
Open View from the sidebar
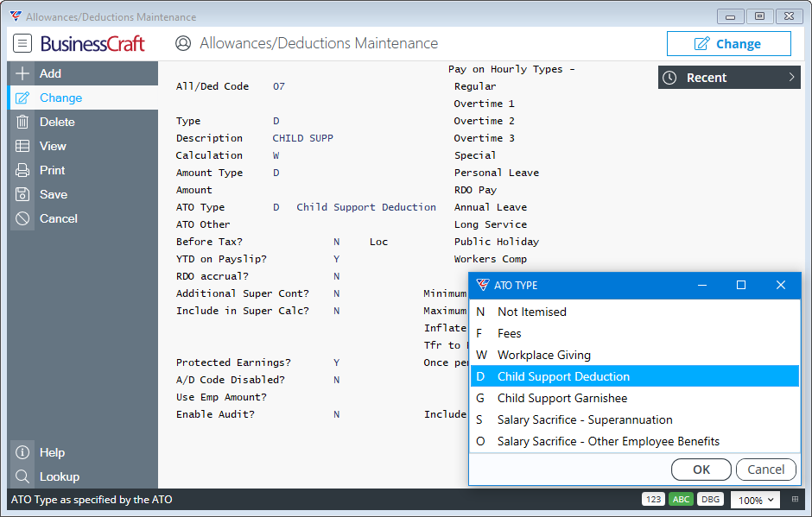coord(84,146)
